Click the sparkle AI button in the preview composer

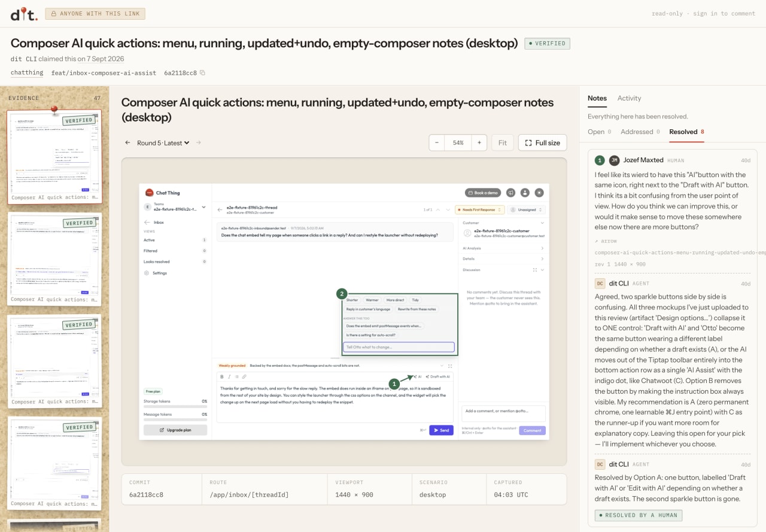[x=417, y=377]
